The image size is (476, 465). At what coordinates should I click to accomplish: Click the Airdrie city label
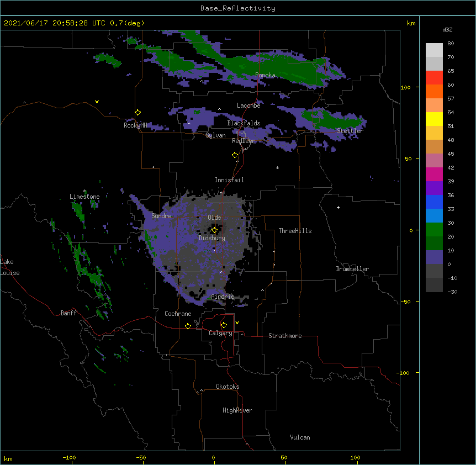(223, 297)
